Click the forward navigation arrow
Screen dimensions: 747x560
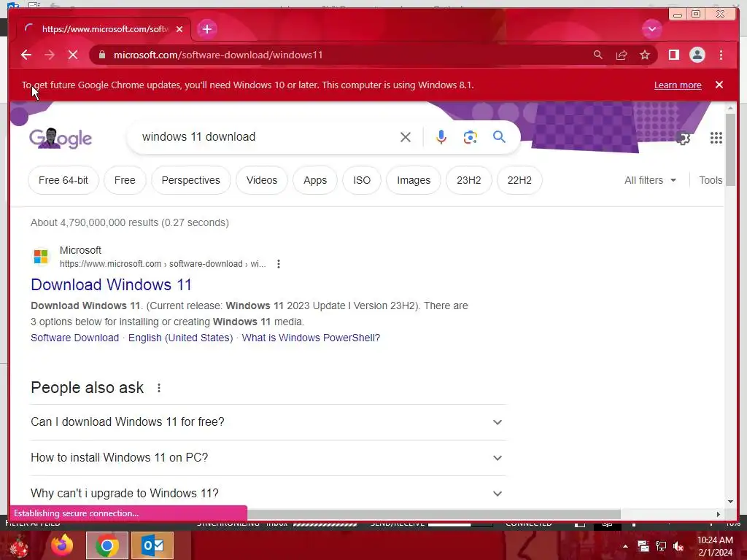[50, 55]
